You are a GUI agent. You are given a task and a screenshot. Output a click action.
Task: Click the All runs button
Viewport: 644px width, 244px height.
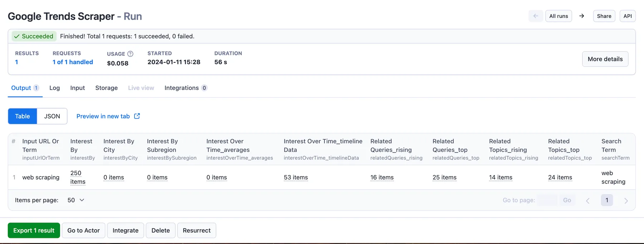click(x=558, y=16)
